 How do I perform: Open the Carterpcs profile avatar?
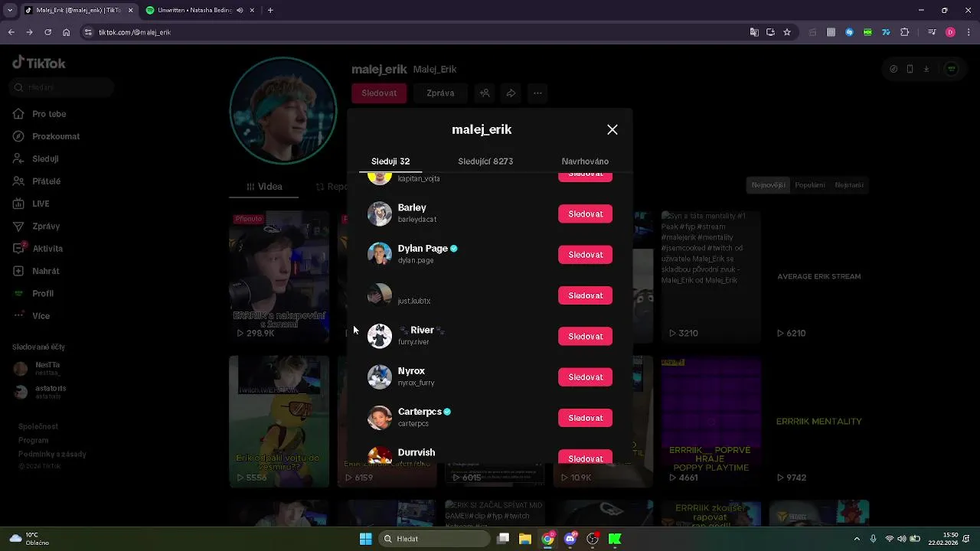point(380,418)
